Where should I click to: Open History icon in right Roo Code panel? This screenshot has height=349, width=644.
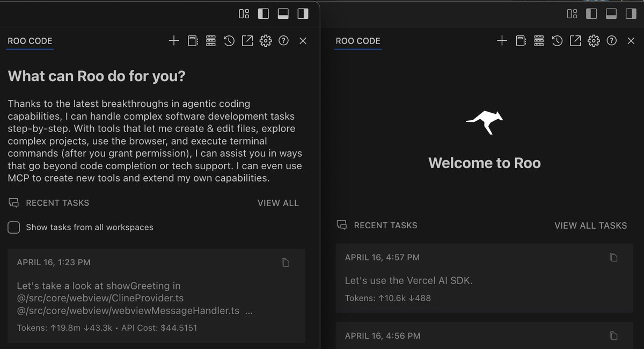(557, 41)
